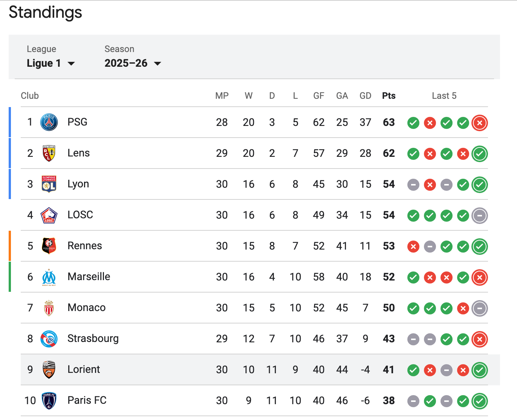Click the Lens club crest icon
Screen dimensions: 517x420
pos(49,153)
